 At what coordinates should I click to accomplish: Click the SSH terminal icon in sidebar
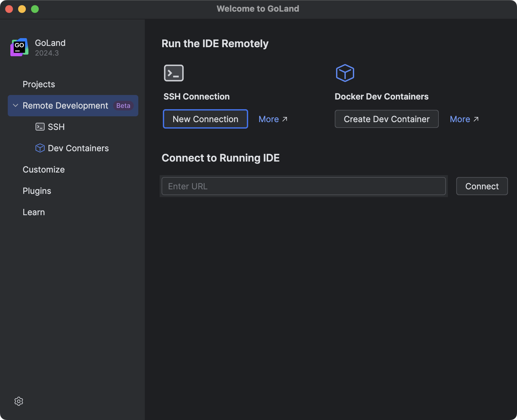[x=40, y=127]
